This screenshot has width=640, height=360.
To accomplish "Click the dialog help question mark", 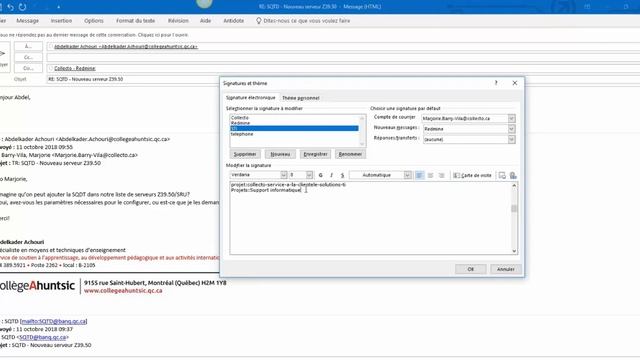I will pos(496,83).
